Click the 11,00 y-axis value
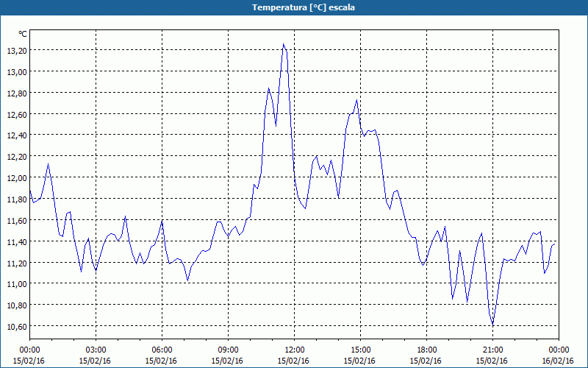 click(x=17, y=284)
